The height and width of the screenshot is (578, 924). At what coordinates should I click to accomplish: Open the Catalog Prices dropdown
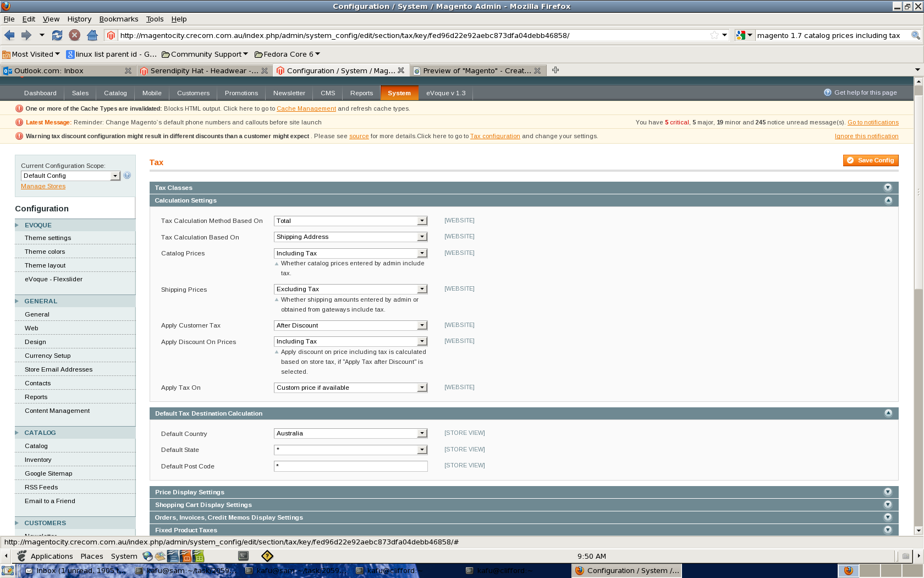[x=351, y=253]
